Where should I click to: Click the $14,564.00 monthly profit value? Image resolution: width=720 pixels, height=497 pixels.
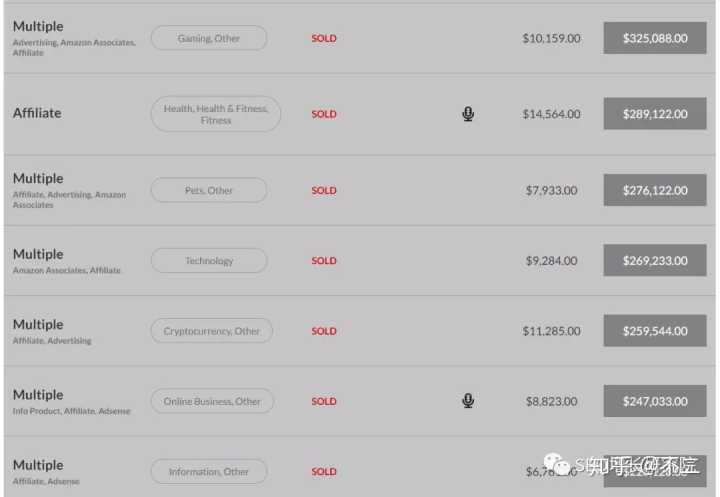coord(551,114)
